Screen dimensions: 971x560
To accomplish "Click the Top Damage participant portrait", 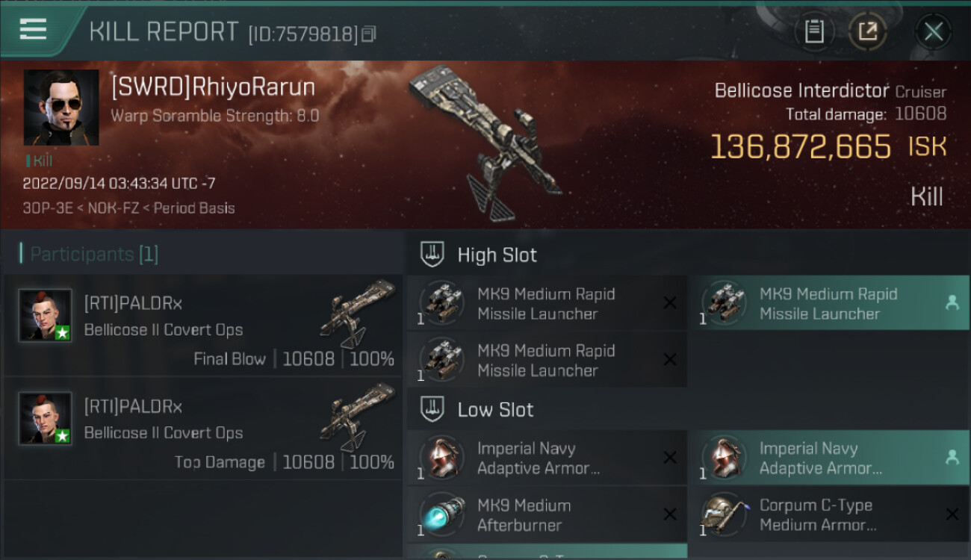I will tap(45, 418).
